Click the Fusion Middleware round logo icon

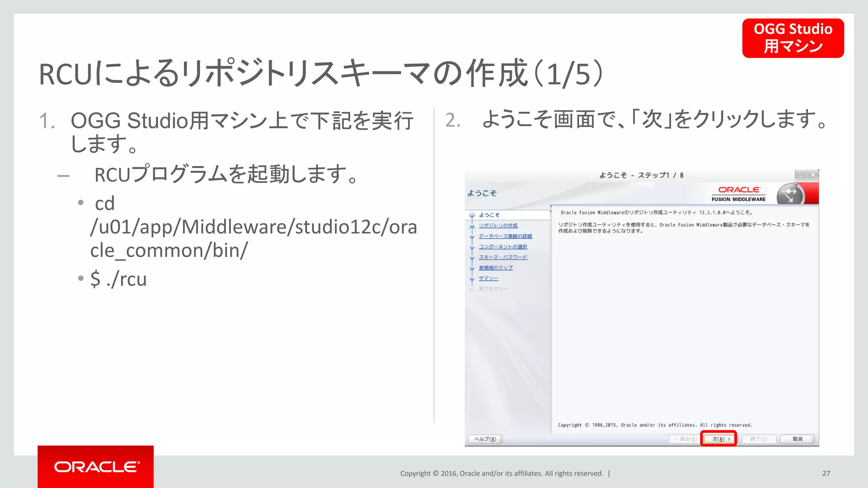(790, 194)
